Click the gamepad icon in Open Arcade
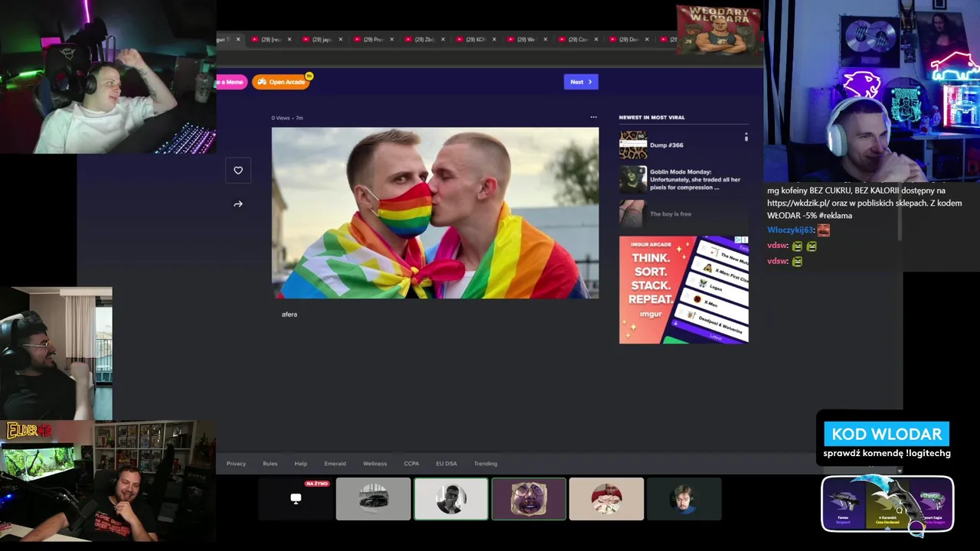Viewport: 980px width, 551px height. (262, 82)
